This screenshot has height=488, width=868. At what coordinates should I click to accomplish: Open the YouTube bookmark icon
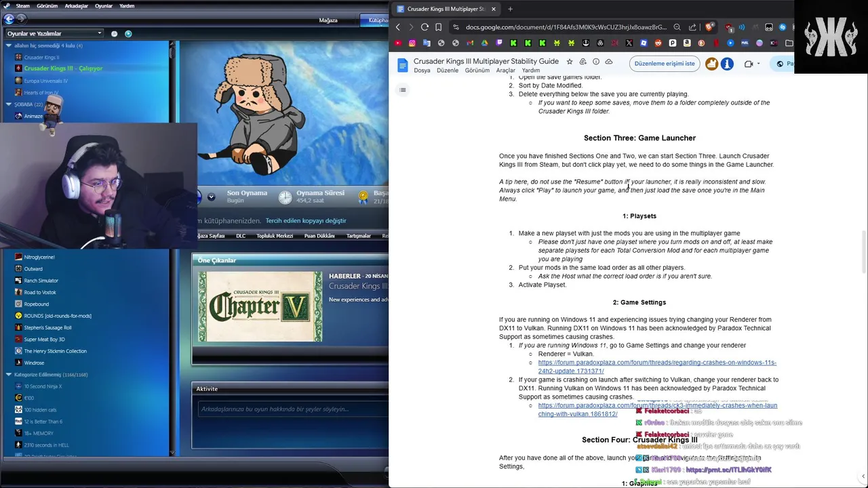pos(397,43)
